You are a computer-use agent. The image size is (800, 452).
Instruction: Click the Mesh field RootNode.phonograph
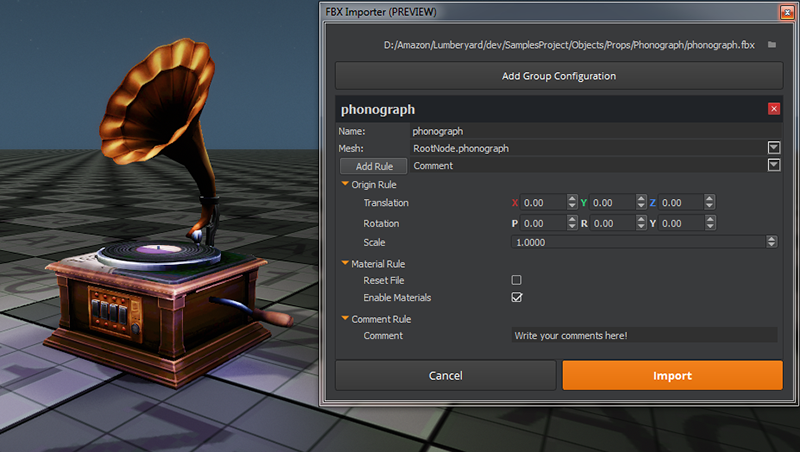[x=588, y=148]
